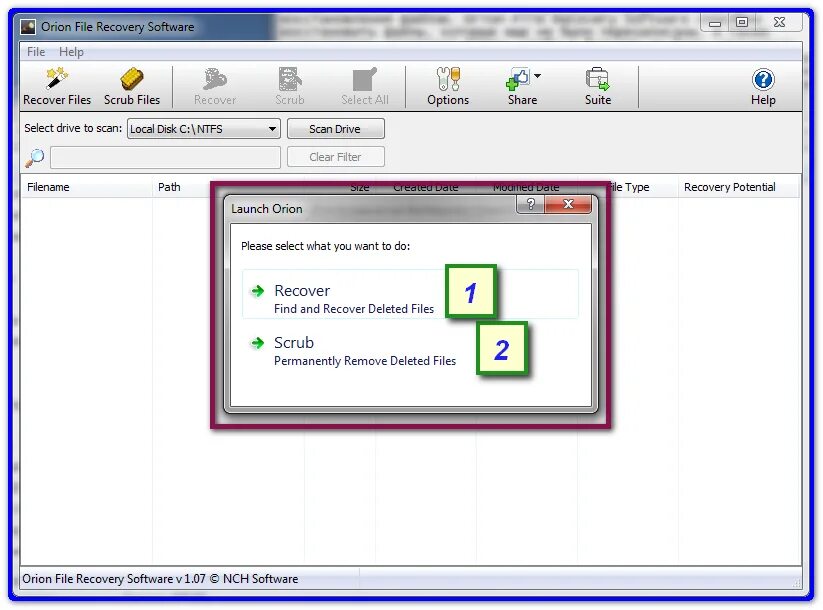This screenshot has height=610, width=823.
Task: Minimize the Orion File Recovery window
Action: click(x=715, y=23)
